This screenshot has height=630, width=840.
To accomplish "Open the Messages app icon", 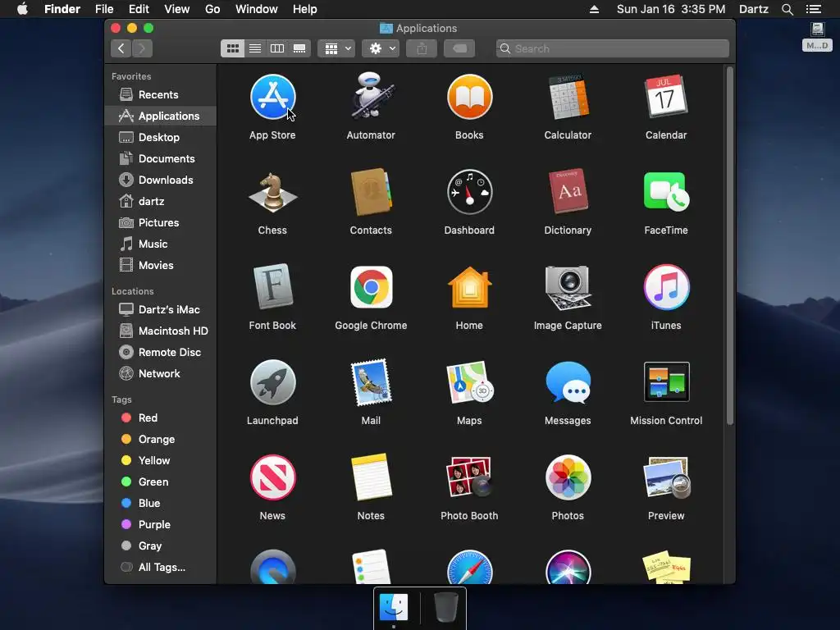I will [x=568, y=382].
